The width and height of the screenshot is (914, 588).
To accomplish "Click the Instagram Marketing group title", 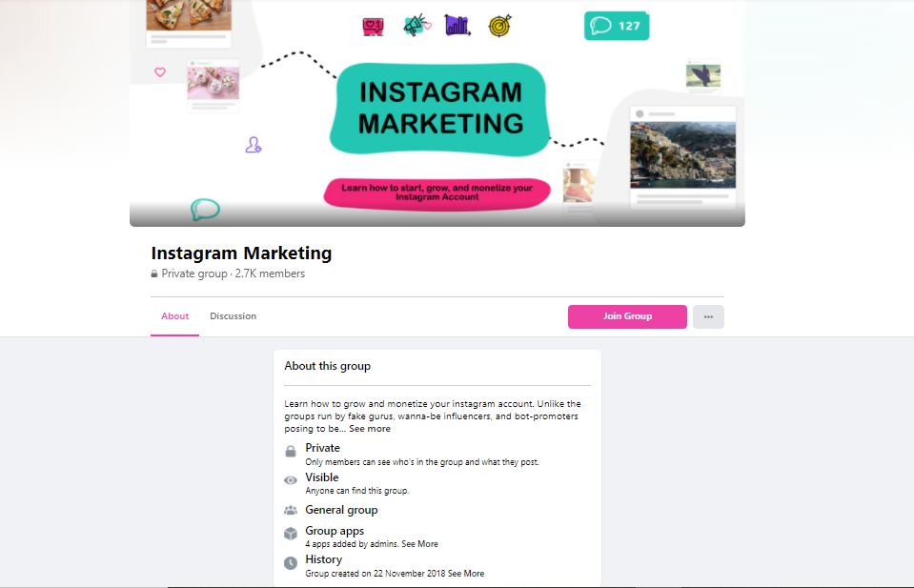I will 241,253.
